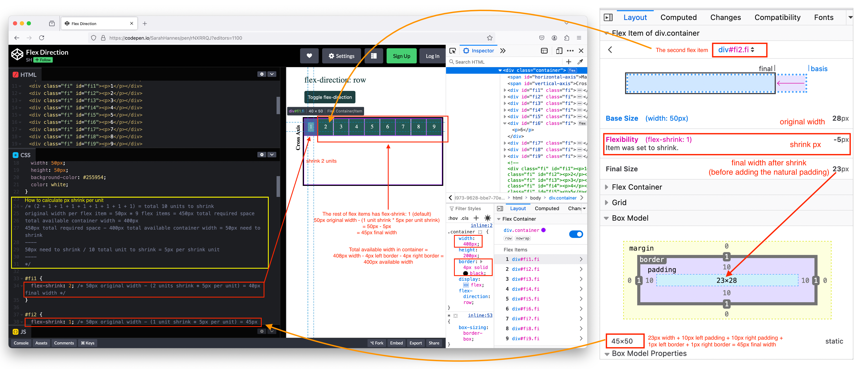Click the heart Love button
Image resolution: width=868 pixels, height=369 pixels.
pyautogui.click(x=309, y=56)
